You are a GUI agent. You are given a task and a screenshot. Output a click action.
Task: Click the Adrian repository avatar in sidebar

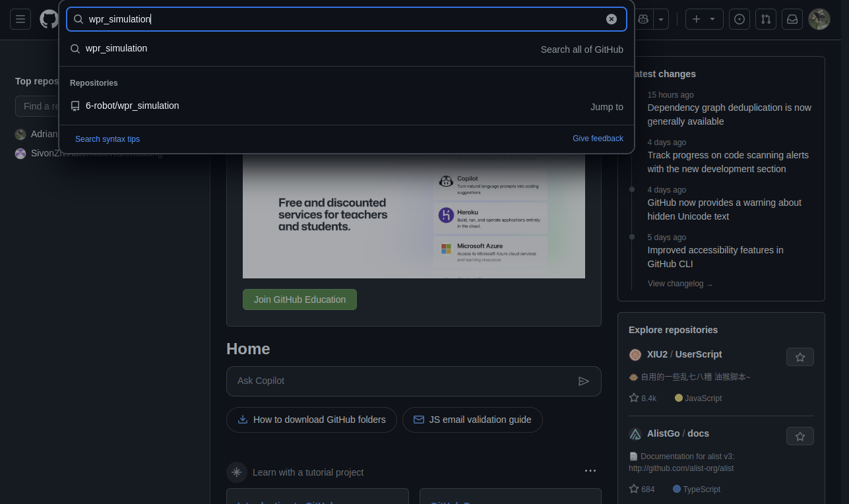[x=20, y=135]
